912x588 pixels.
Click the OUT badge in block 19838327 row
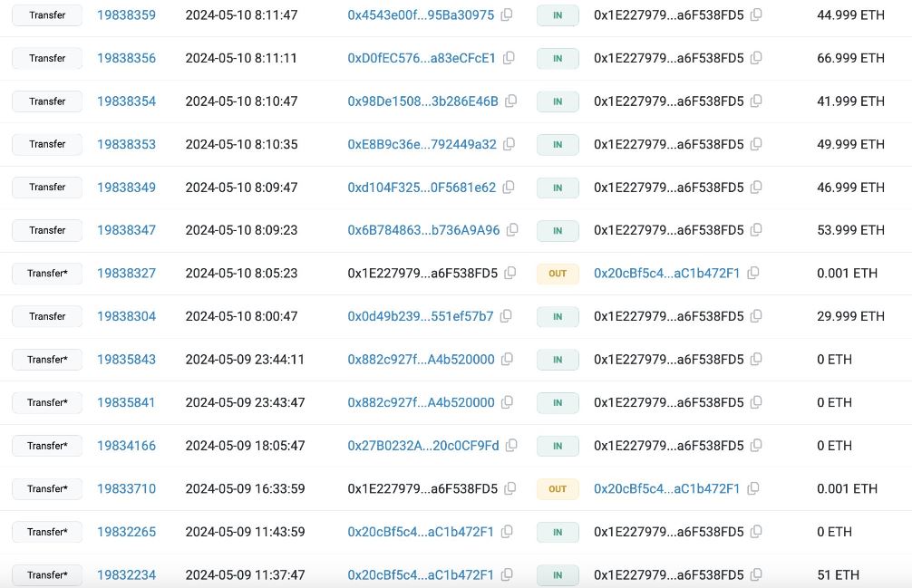coord(558,273)
